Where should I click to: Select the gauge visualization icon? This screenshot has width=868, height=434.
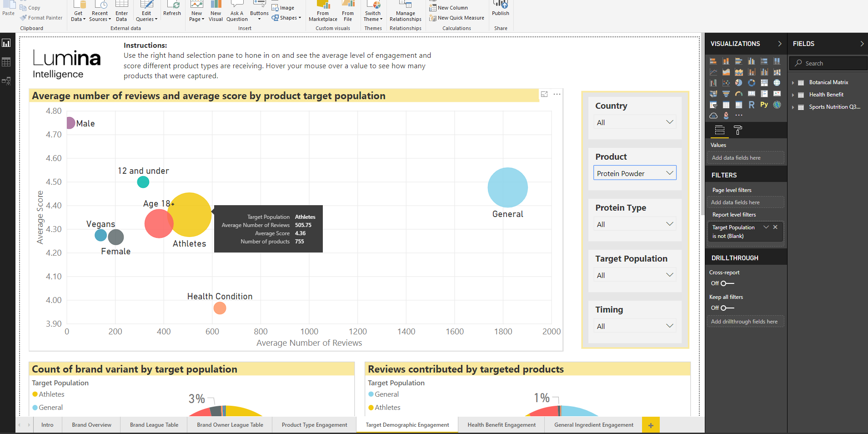pos(739,94)
